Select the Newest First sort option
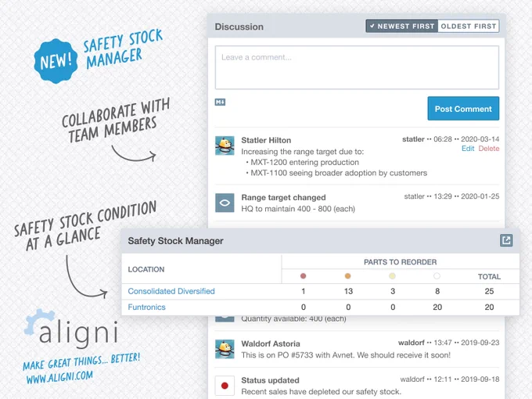The width and height of the screenshot is (532, 399). point(401,26)
